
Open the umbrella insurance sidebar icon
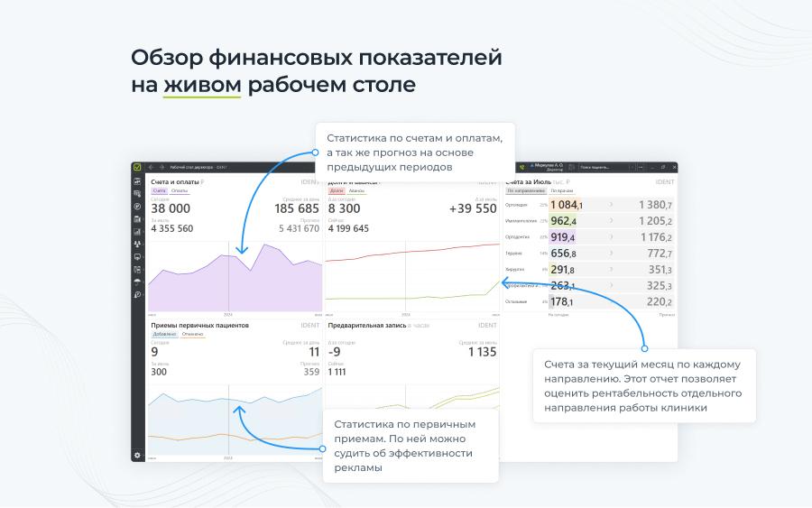tap(137, 282)
